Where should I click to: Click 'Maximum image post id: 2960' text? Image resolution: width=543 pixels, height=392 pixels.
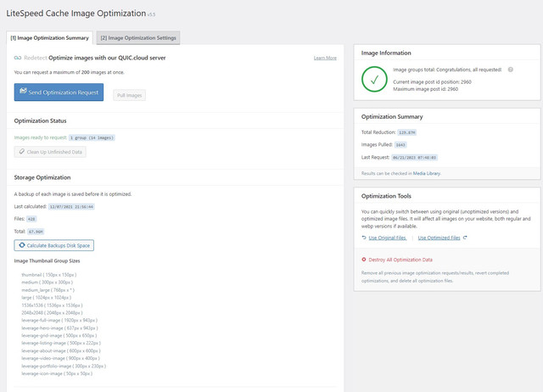pos(425,89)
